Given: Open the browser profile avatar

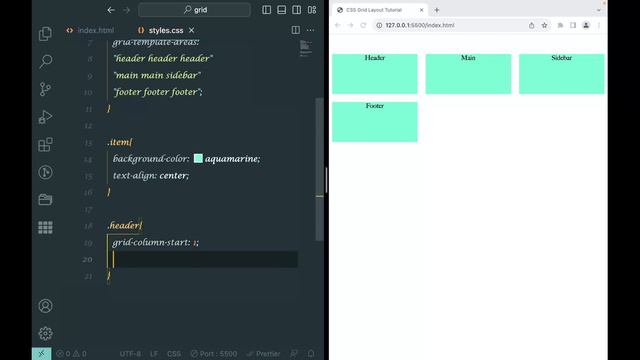Looking at the screenshot, I should point(586,25).
